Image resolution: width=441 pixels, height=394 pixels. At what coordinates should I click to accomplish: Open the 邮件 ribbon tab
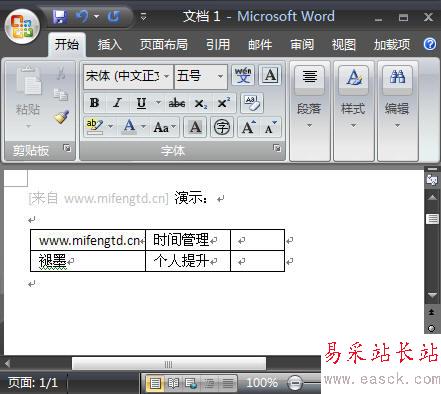click(x=260, y=44)
